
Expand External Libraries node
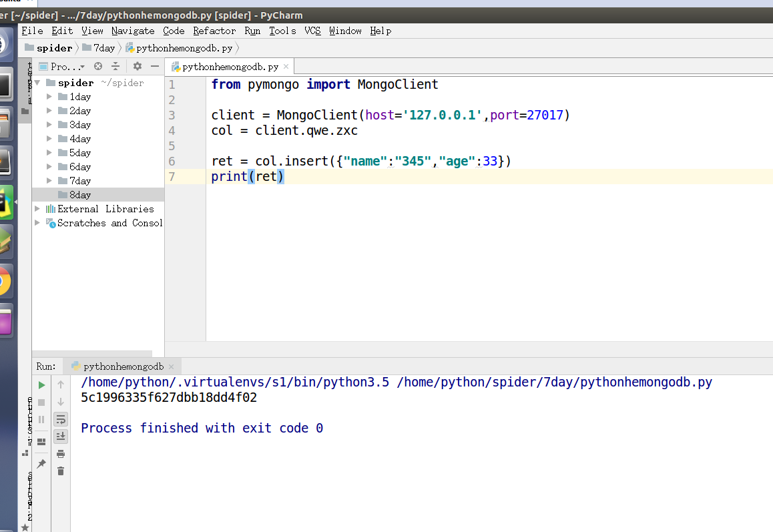pyautogui.click(x=37, y=208)
